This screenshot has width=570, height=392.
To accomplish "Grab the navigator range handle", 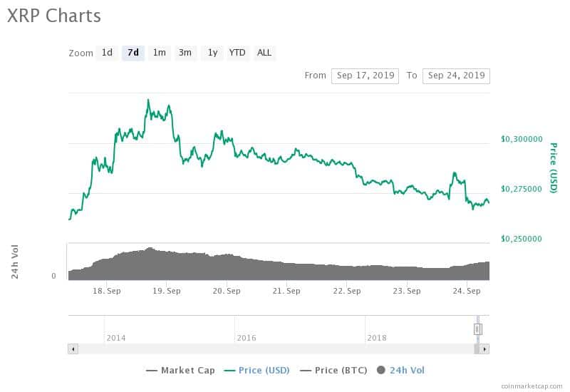I will (477, 329).
